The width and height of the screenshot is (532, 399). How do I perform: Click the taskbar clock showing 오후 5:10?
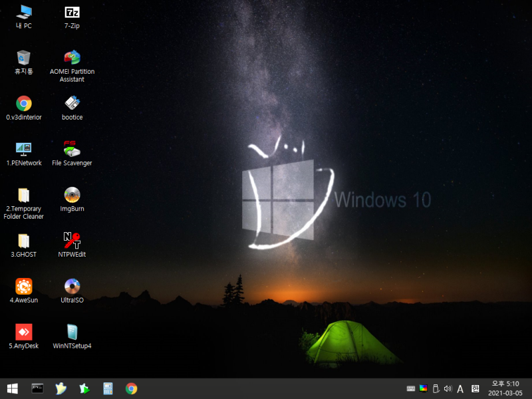[507, 388]
